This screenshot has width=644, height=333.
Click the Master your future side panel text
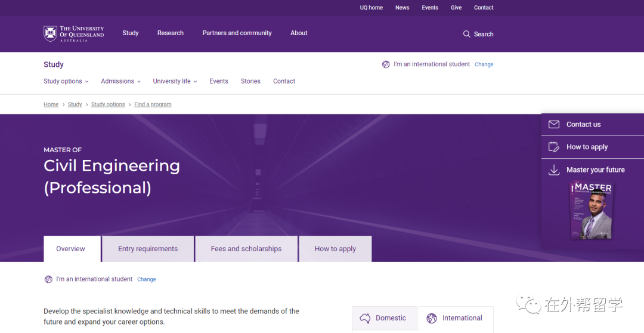pos(596,170)
